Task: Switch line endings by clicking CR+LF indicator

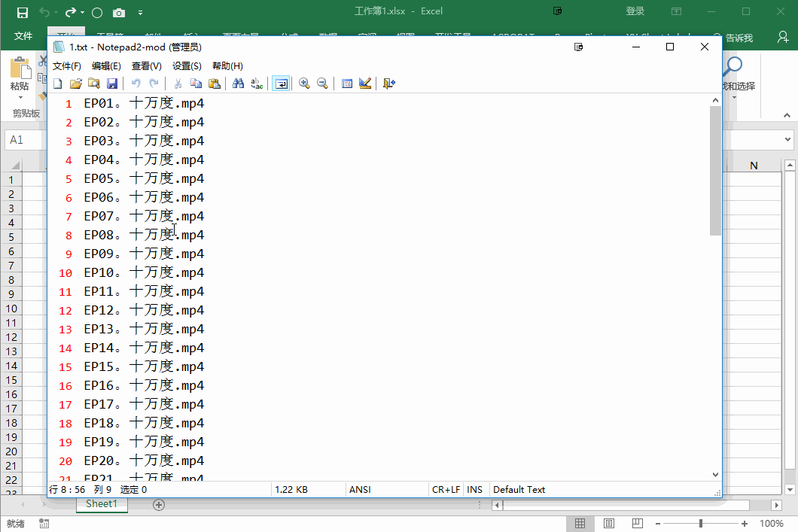Action: point(446,489)
